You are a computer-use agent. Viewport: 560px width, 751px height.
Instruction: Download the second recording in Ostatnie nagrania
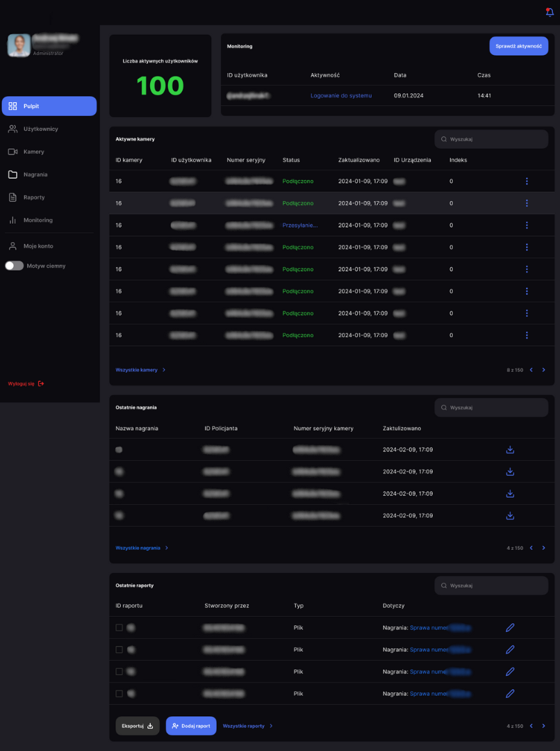(510, 471)
